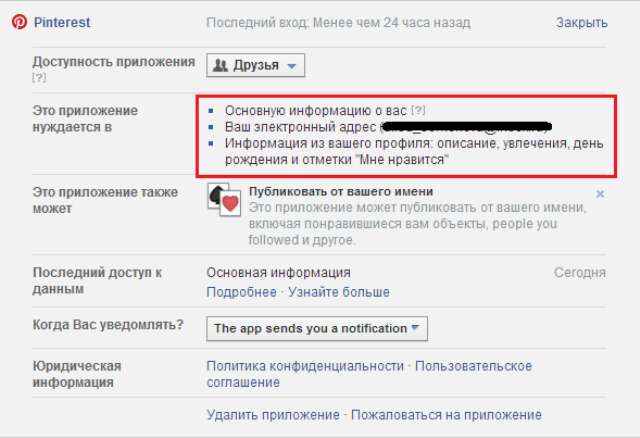
Task: Expand The app sends you a notification dropdown
Action: pyautogui.click(x=317, y=328)
